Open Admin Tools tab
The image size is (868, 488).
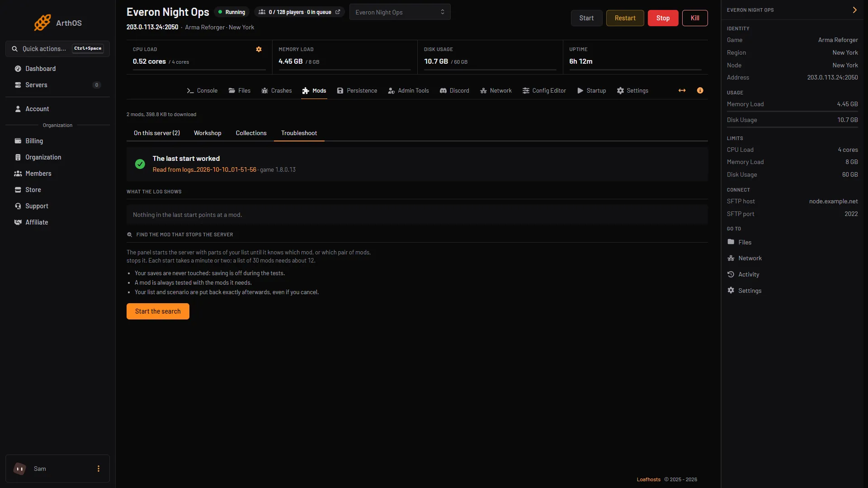(408, 91)
